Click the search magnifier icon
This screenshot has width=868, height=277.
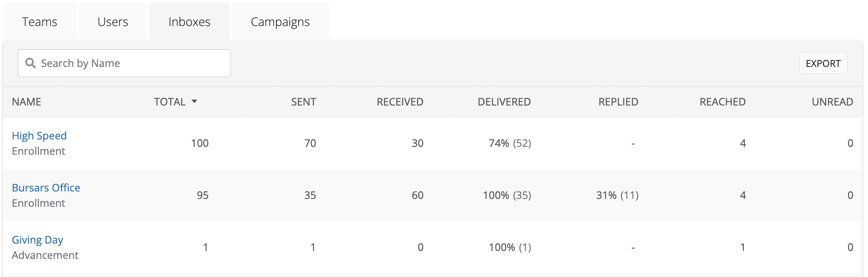(30, 63)
